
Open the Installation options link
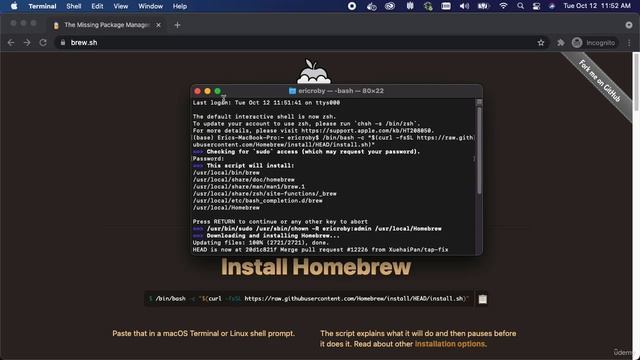(x=450, y=344)
